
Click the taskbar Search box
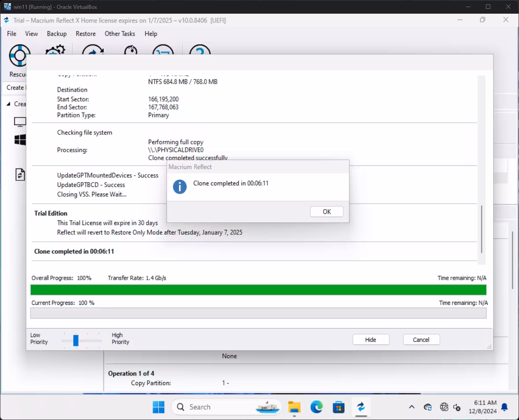226,407
